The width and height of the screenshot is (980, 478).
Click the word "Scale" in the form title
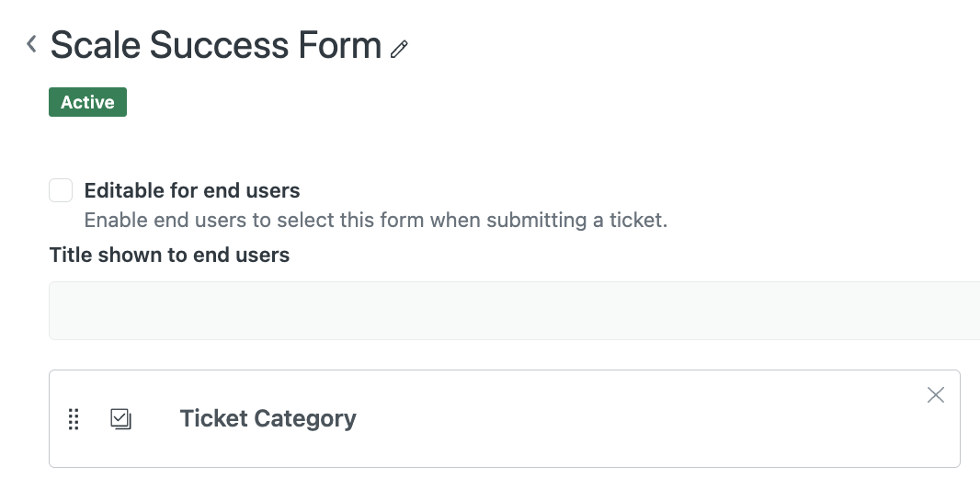(96, 45)
